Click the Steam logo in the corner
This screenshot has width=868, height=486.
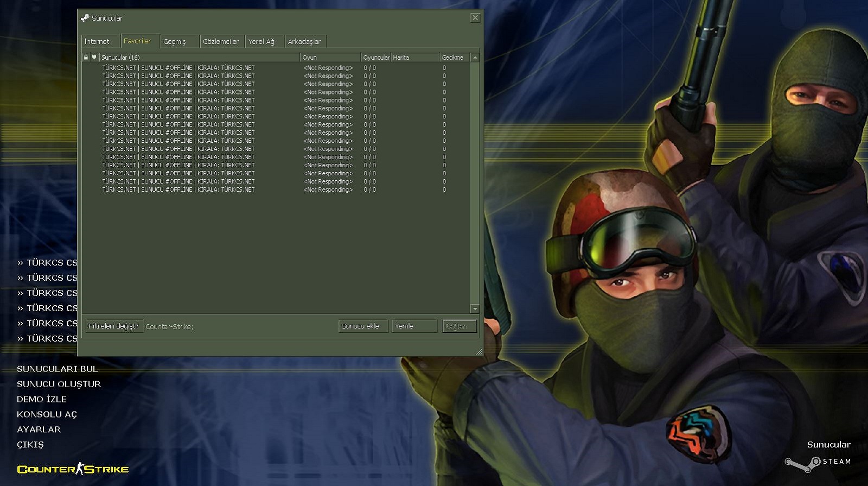pos(819,462)
